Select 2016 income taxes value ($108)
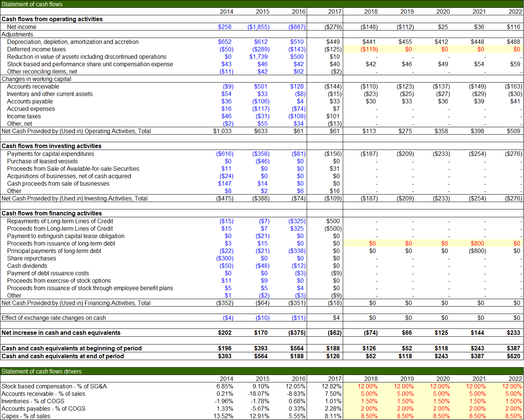This screenshot has height=420, width=524. [x=297, y=116]
